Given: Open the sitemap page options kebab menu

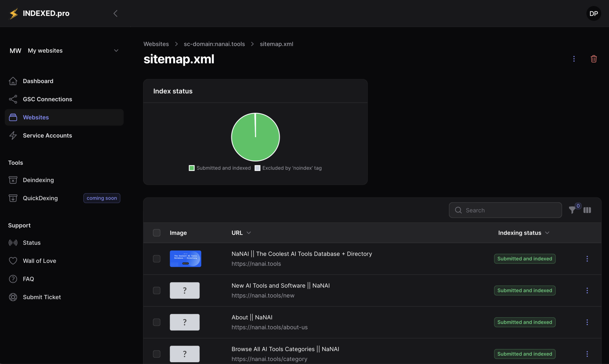Looking at the screenshot, I should 574,59.
